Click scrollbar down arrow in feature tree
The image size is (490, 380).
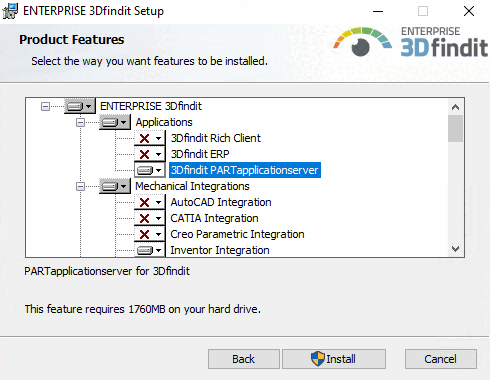tap(455, 249)
